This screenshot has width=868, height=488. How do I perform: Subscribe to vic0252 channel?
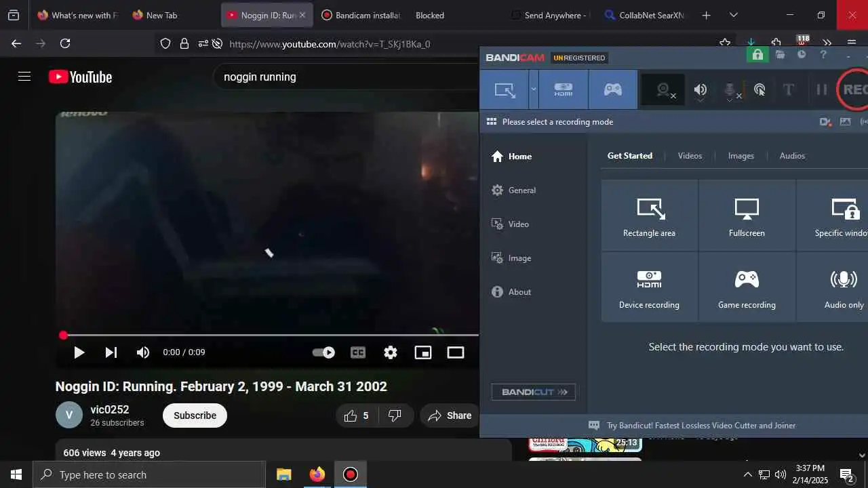(x=195, y=415)
